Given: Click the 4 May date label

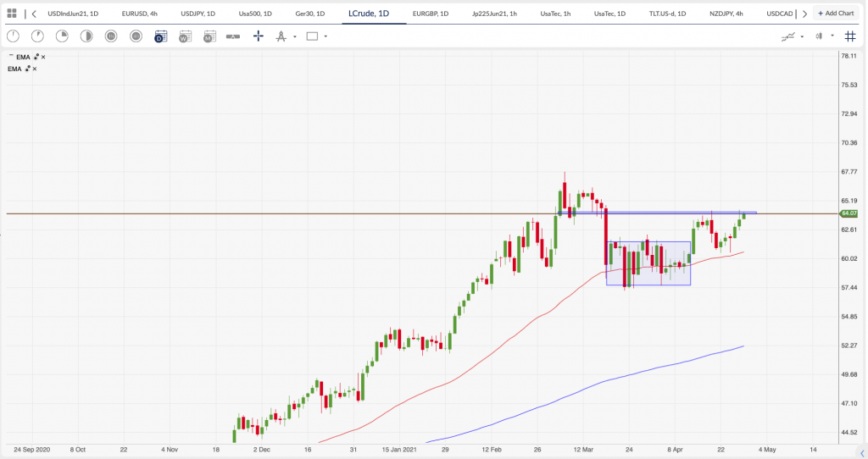Looking at the screenshot, I should click(x=766, y=450).
